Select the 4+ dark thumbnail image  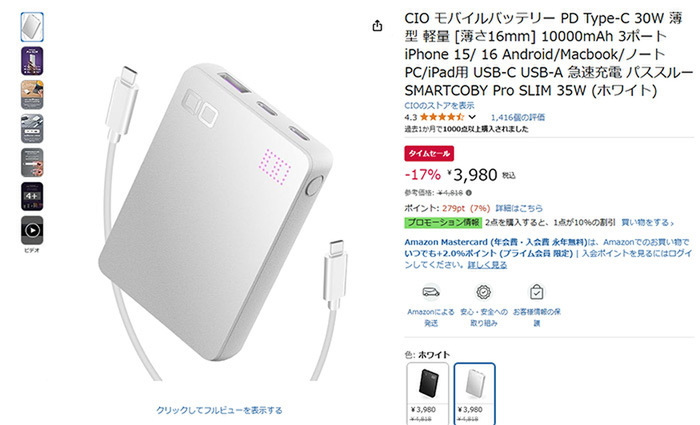click(32, 196)
